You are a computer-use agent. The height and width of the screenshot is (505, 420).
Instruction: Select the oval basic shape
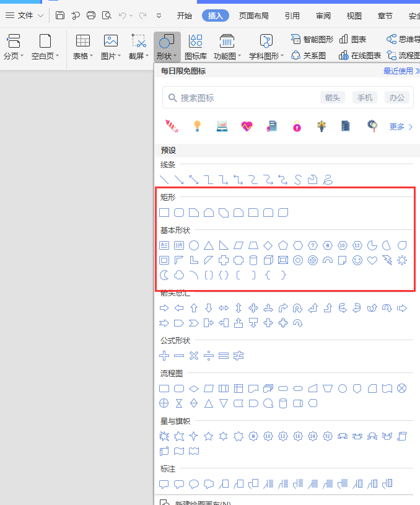click(194, 245)
